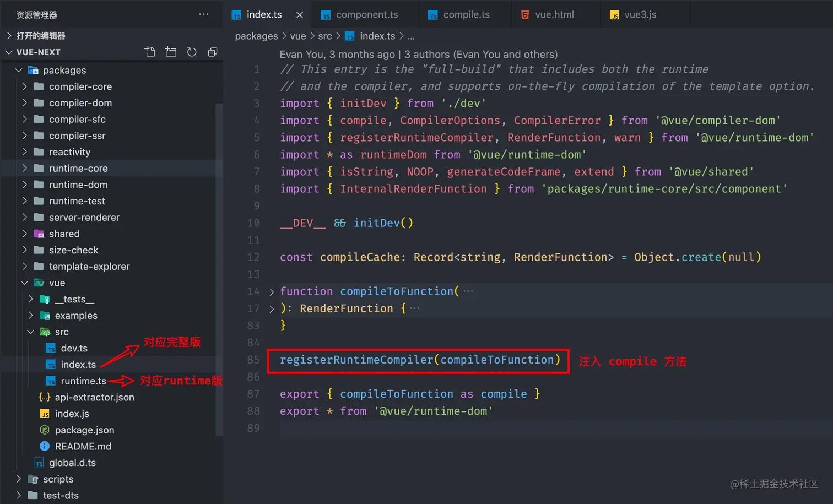Open runtime.ts in the explorer
This screenshot has width=833, height=504.
coord(83,381)
